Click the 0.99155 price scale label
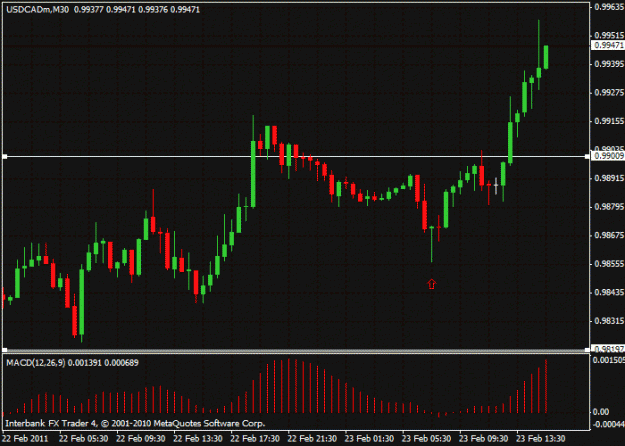Image resolution: width=625 pixels, height=446 pixels. tap(609, 121)
